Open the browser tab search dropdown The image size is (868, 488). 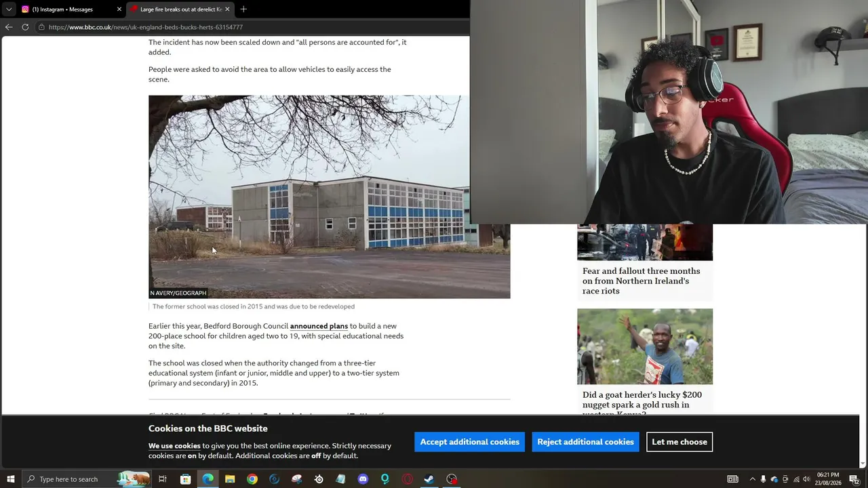pos(9,9)
